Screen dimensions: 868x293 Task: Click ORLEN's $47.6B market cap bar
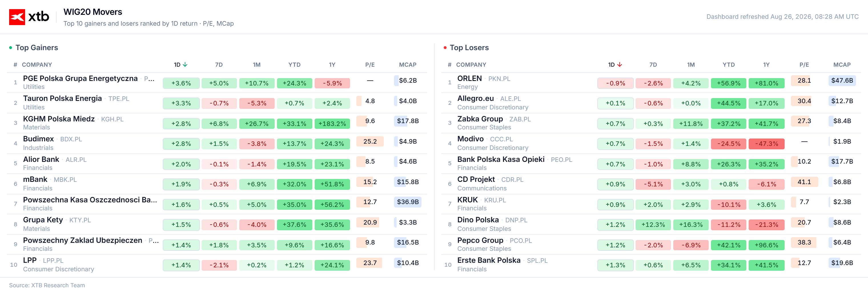(x=842, y=80)
